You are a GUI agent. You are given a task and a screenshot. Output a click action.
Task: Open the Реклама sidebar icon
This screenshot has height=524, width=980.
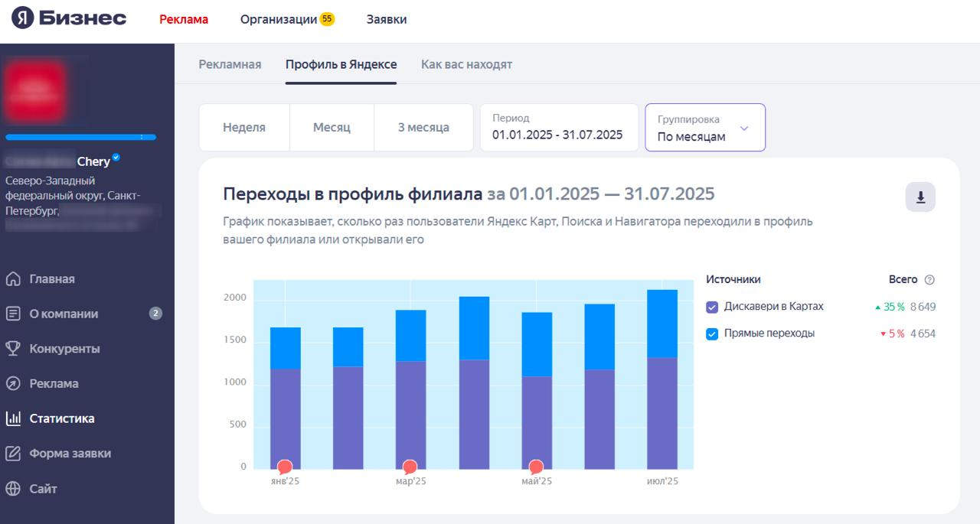click(13, 383)
